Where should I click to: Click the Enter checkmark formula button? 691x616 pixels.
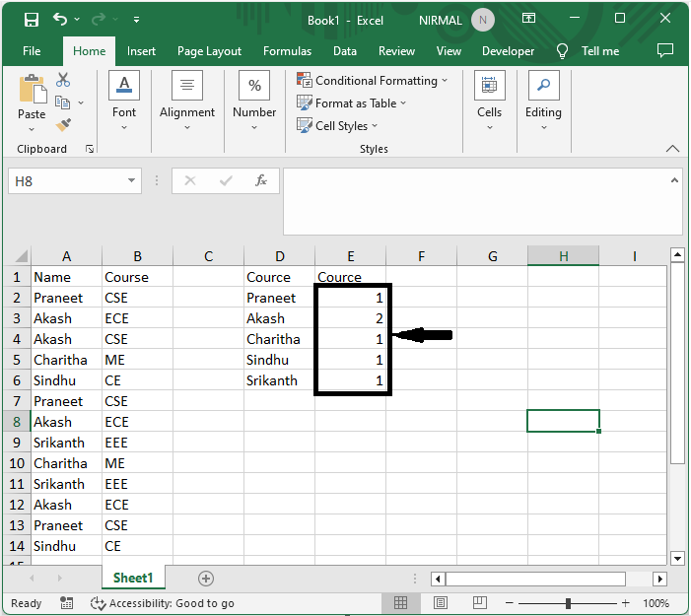226,180
